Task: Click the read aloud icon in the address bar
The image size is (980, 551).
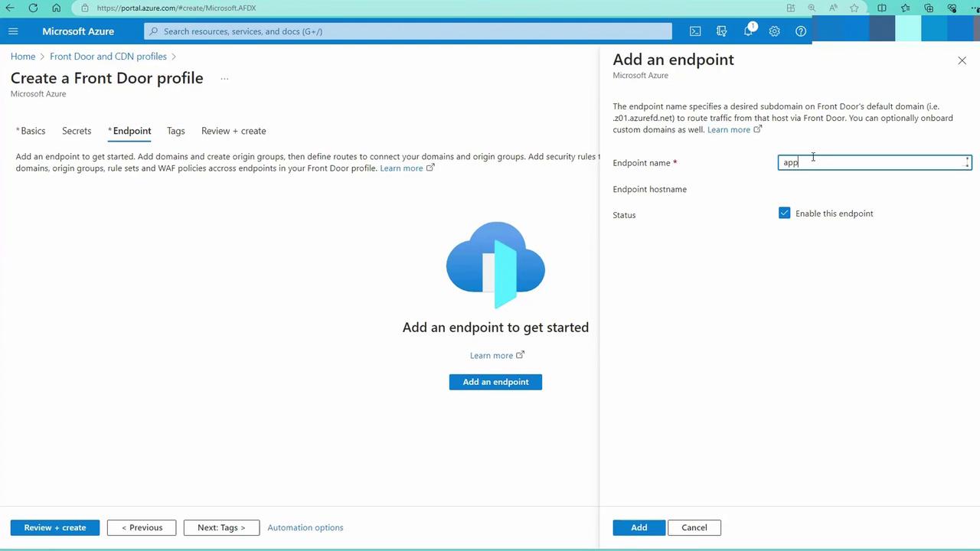Action: [x=833, y=8]
